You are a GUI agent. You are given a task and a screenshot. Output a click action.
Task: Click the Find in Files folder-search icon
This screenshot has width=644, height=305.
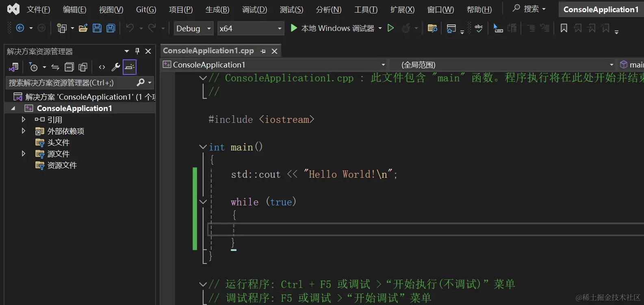(432, 28)
